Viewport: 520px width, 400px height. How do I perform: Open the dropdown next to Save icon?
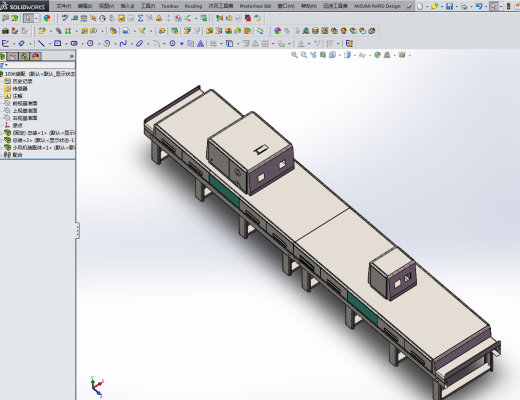[x=456, y=6]
